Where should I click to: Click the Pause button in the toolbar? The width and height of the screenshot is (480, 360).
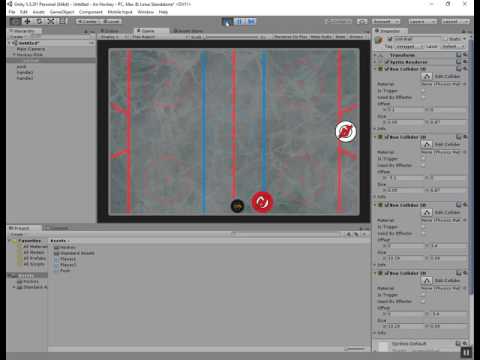pos(239,22)
